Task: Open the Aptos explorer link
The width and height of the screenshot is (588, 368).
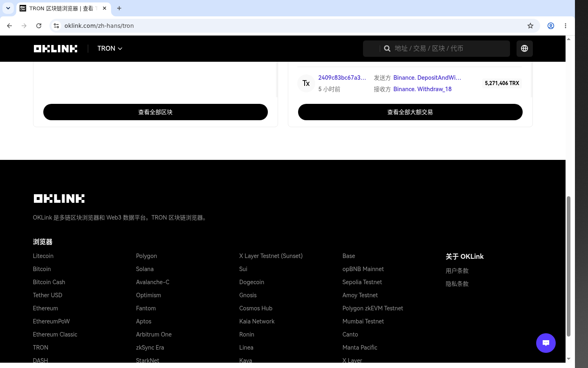Action: click(144, 321)
